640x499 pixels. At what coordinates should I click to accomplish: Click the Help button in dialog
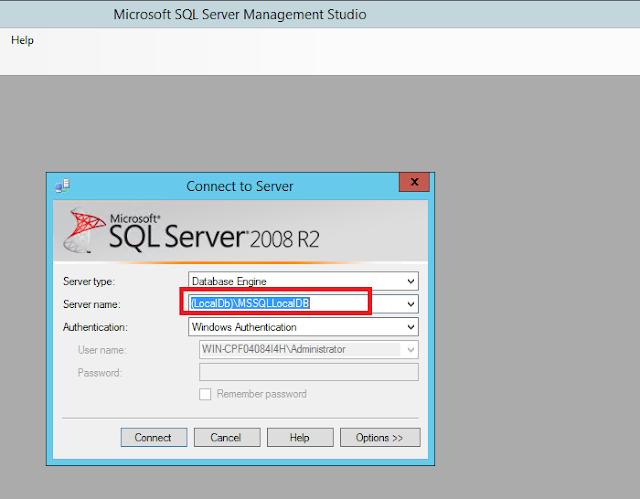pyautogui.click(x=300, y=437)
